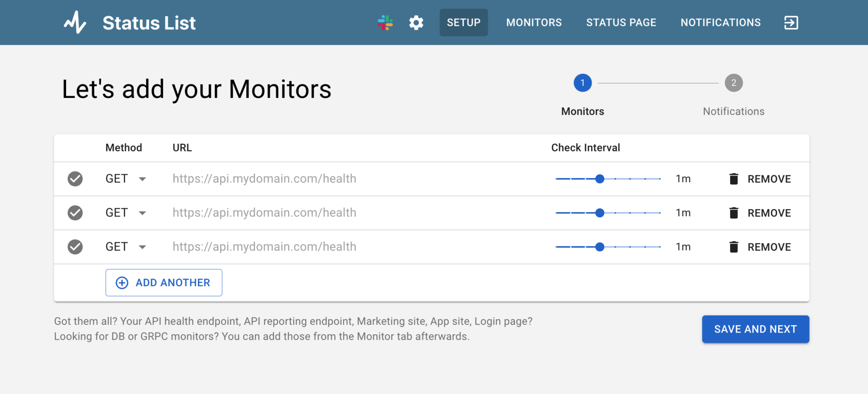Image resolution: width=868 pixels, height=394 pixels.
Task: Click the trash icon on the first monitor row
Action: [733, 179]
